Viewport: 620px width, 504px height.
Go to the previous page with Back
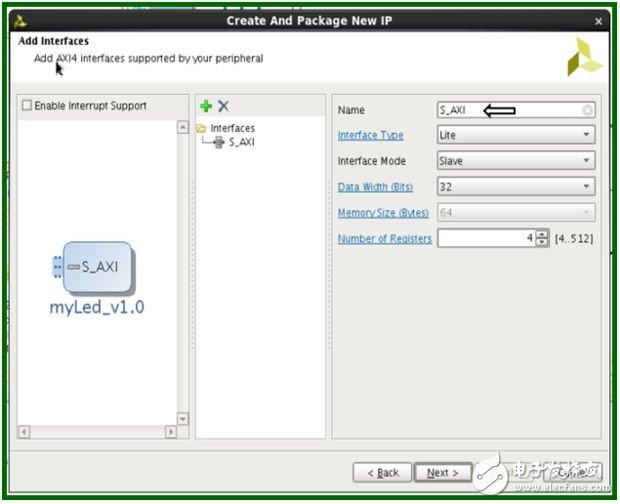[x=383, y=472]
